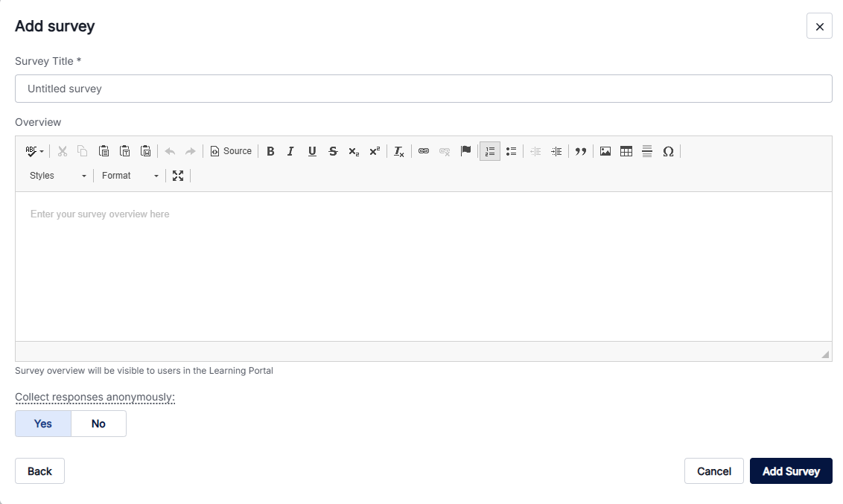Insert an anchor flag

coord(465,152)
